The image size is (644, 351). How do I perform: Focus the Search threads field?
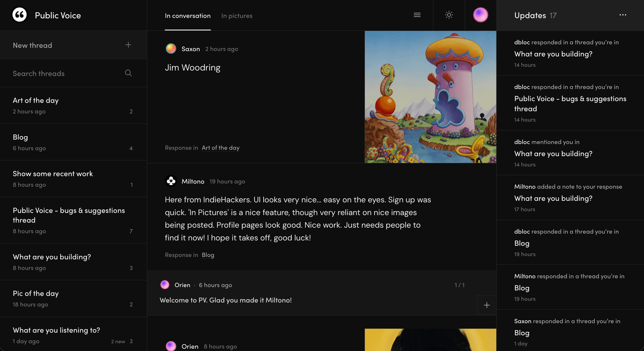pyautogui.click(x=73, y=73)
